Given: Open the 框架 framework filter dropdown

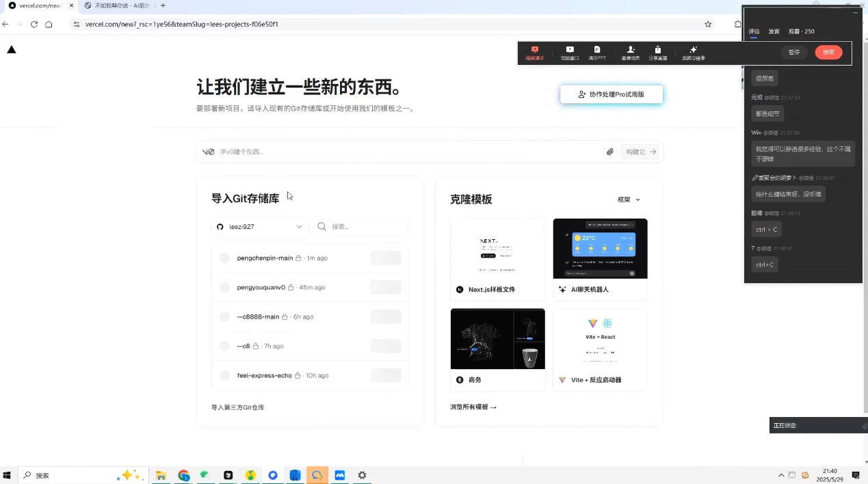Looking at the screenshot, I should tap(630, 199).
